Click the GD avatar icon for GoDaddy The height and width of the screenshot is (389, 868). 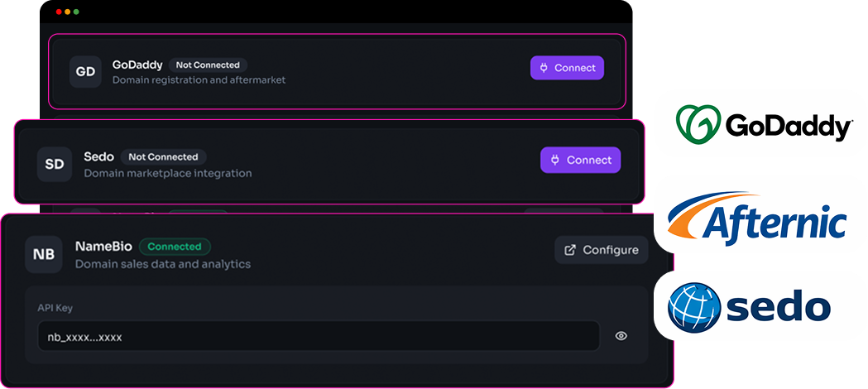click(85, 72)
